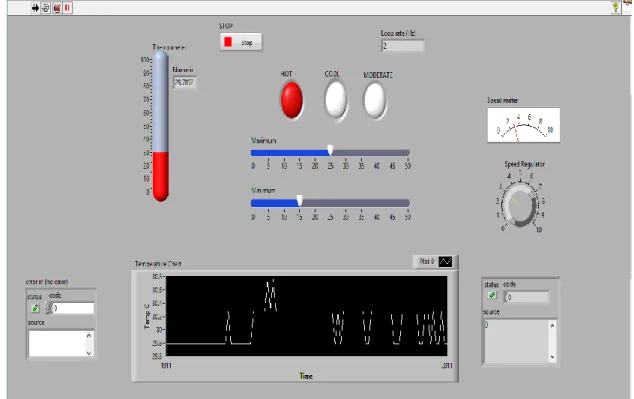Viewport: 634px width, 399px height.
Task: Click the numeric indicator next to the Thermometer
Action: 185,82
